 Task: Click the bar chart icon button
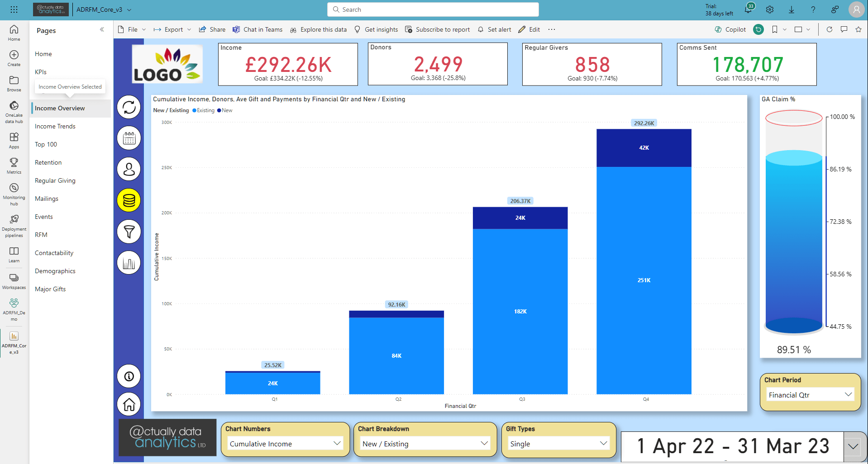coord(129,263)
